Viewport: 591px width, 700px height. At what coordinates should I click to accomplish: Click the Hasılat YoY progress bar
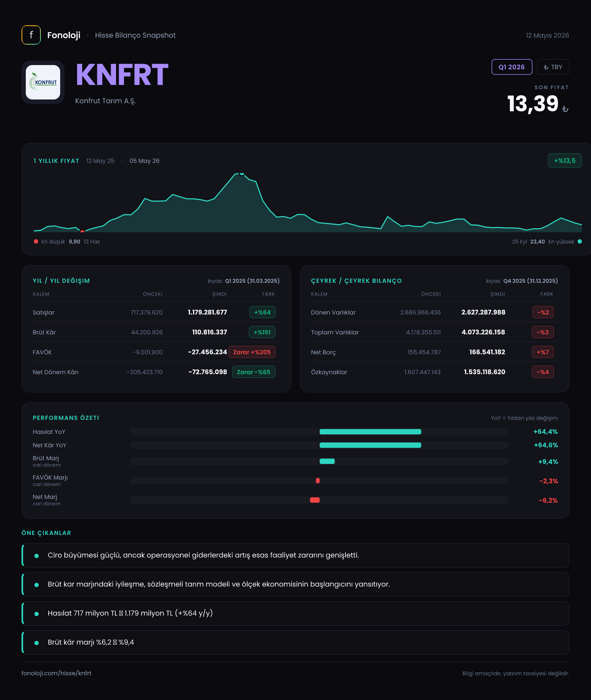click(320, 432)
